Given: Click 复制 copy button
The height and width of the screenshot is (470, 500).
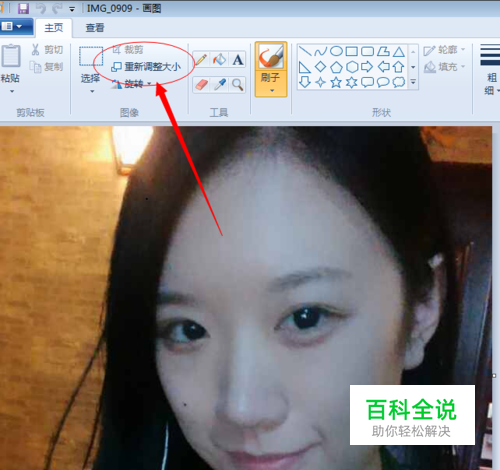Looking at the screenshot, I should click(x=46, y=67).
